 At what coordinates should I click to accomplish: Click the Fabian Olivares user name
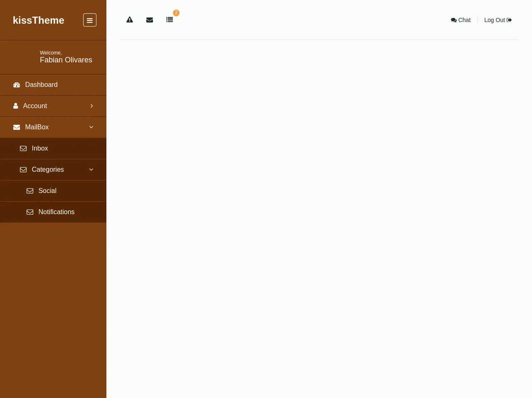pyautogui.click(x=66, y=60)
